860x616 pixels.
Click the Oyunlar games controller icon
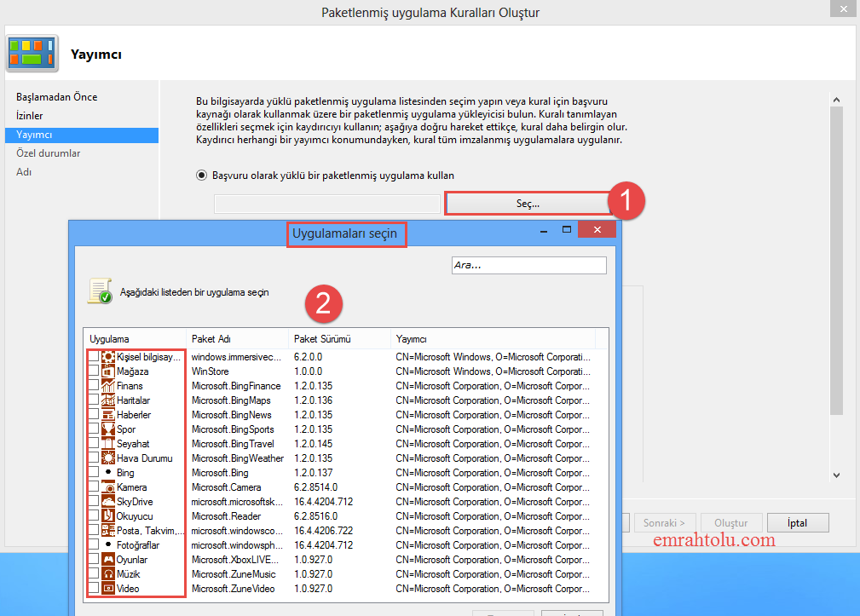[108, 560]
